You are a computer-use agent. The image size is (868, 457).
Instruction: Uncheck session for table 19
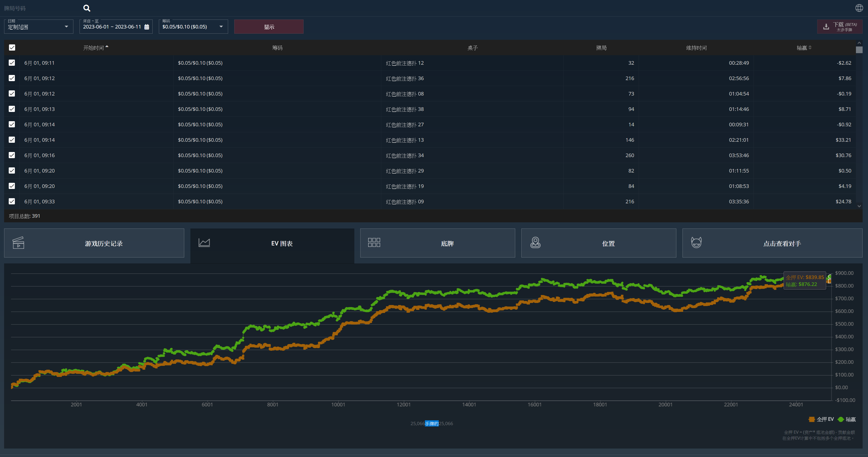click(12, 186)
